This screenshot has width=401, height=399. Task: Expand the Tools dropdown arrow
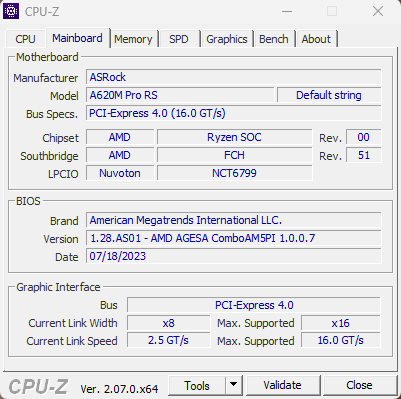(234, 385)
